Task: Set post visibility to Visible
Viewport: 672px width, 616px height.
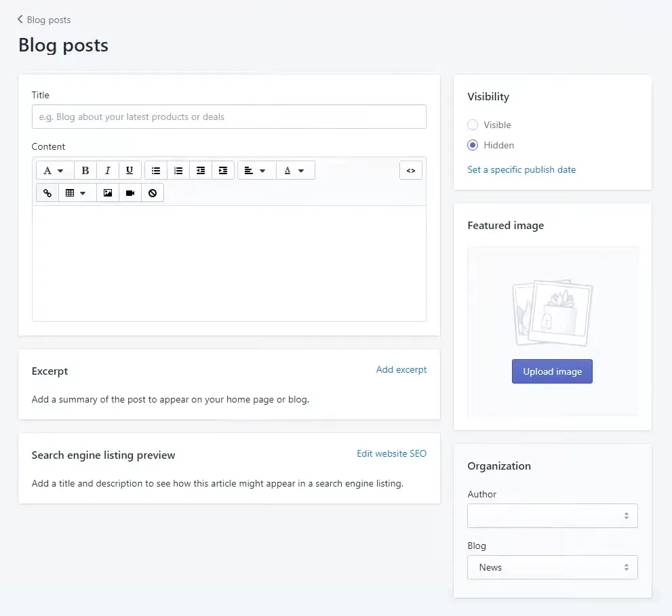Action: click(x=472, y=125)
